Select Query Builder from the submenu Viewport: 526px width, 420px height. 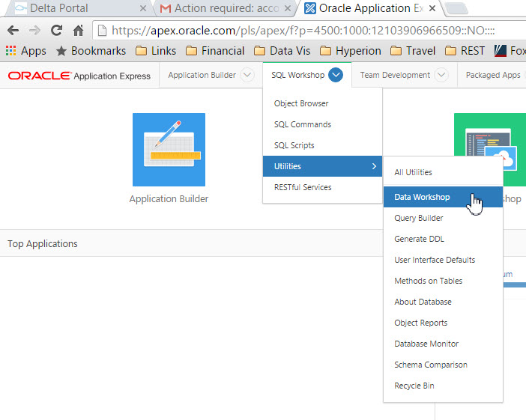[418, 219]
